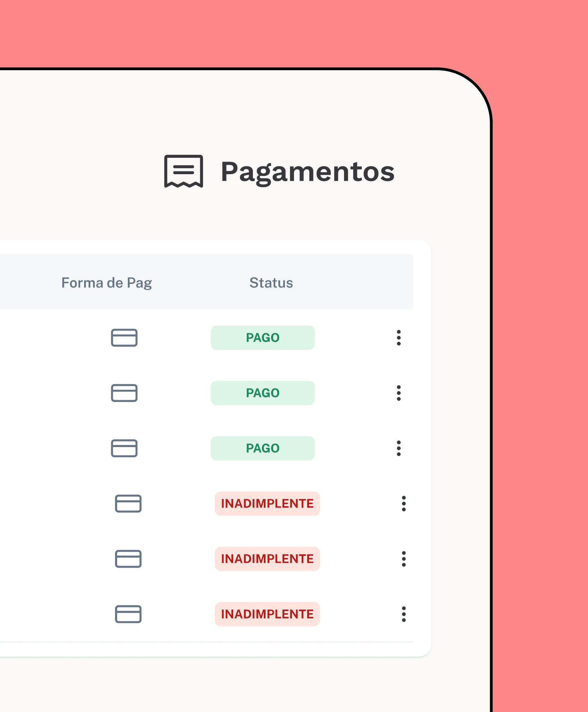The width and height of the screenshot is (588, 712).
Task: Select the Forma de Pag column header
Action: pyautogui.click(x=107, y=283)
